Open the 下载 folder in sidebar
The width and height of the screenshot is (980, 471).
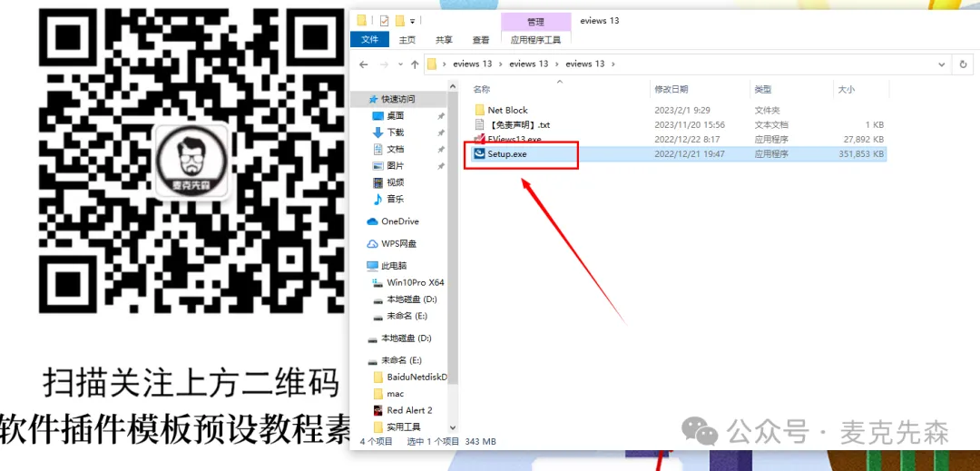point(396,132)
